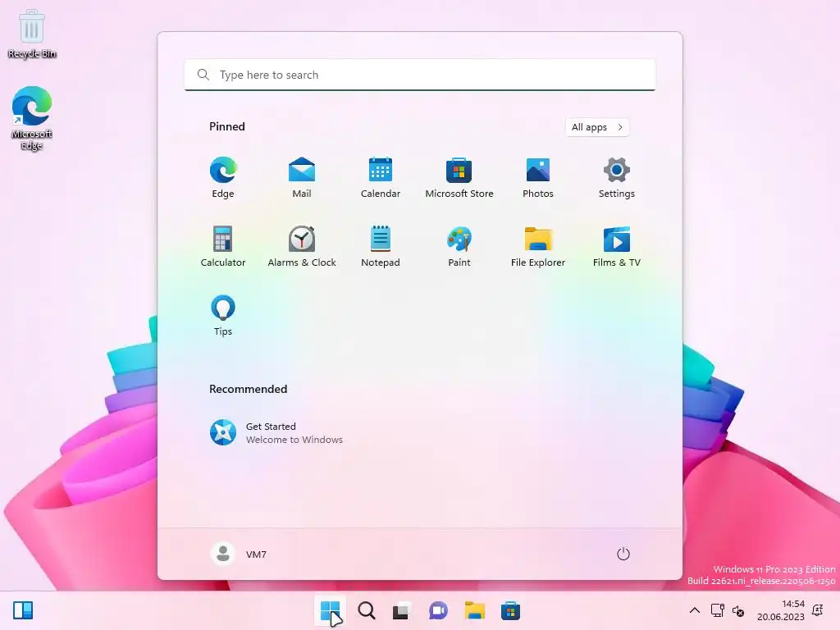Screen dimensions: 840x630
Task: Open File Explorer pinned app
Action: click(538, 246)
